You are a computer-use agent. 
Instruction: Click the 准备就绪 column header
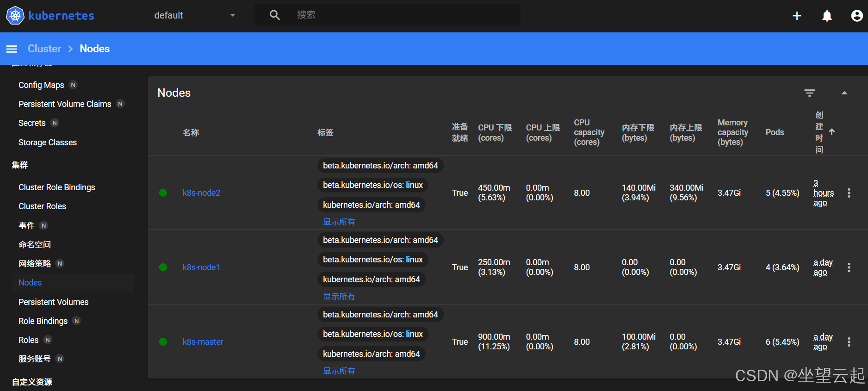point(460,132)
